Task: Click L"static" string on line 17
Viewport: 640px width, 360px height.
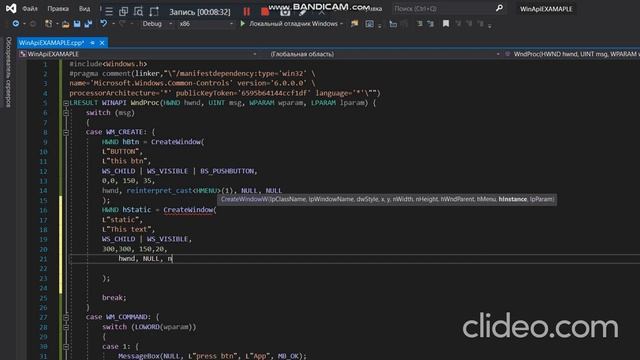Action: click(x=120, y=220)
